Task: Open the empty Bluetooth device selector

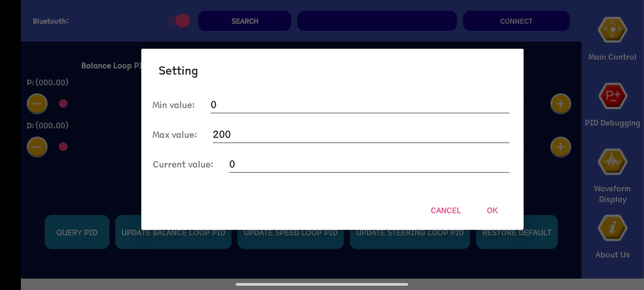Action: click(377, 21)
